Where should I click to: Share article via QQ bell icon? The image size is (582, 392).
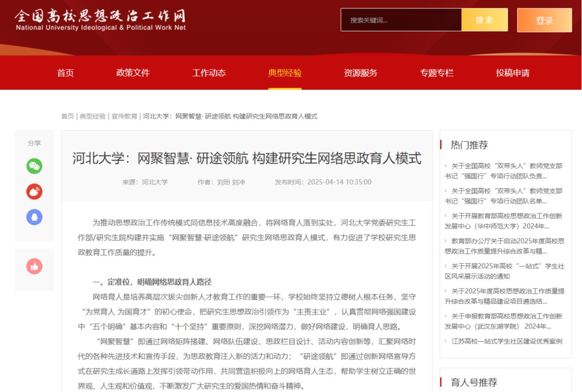(34, 217)
